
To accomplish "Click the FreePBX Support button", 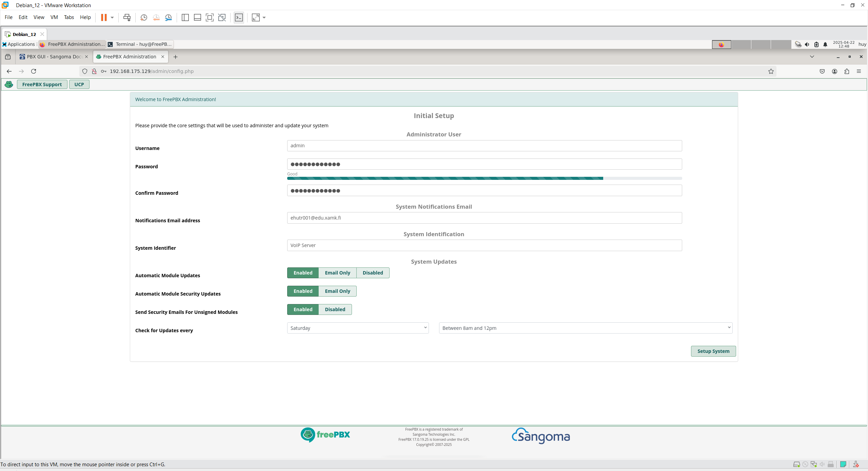I will [42, 84].
